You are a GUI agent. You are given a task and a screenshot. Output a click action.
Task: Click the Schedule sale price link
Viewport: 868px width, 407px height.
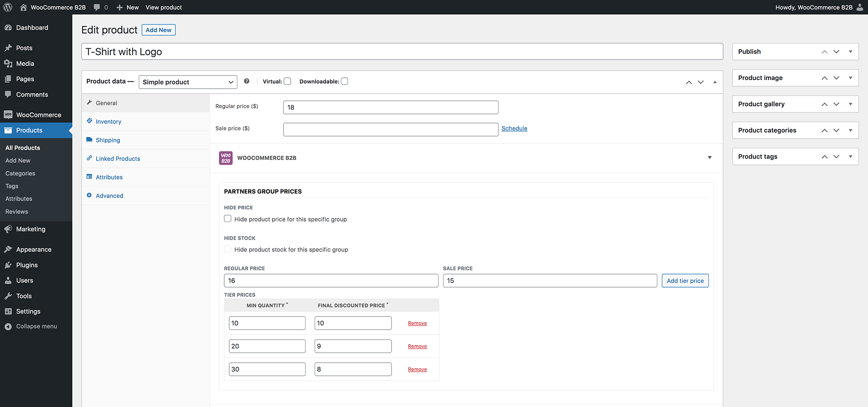[x=514, y=128]
